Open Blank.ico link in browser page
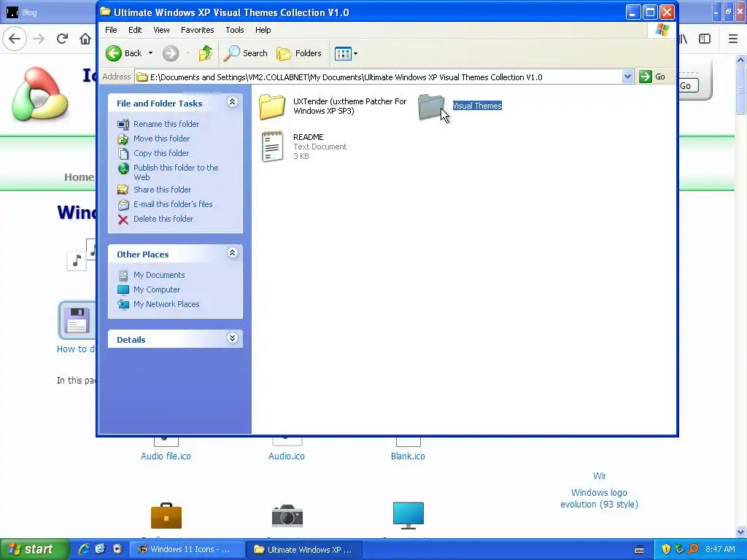The height and width of the screenshot is (560, 747). [408, 456]
